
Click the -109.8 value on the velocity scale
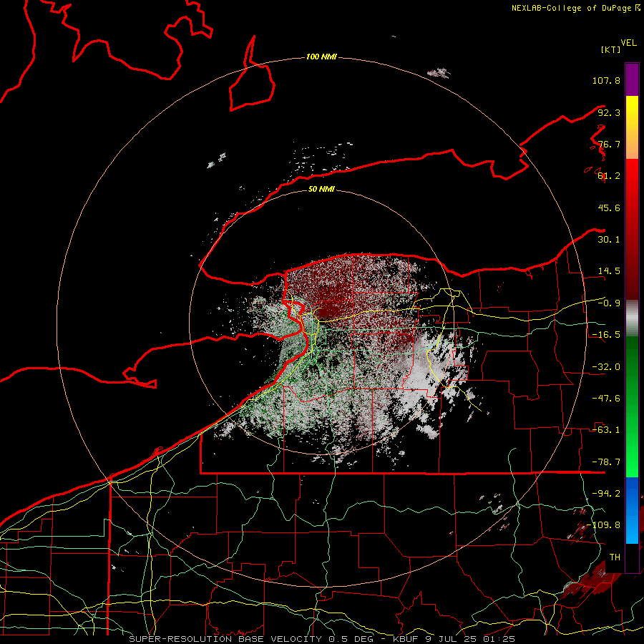pyautogui.click(x=603, y=525)
